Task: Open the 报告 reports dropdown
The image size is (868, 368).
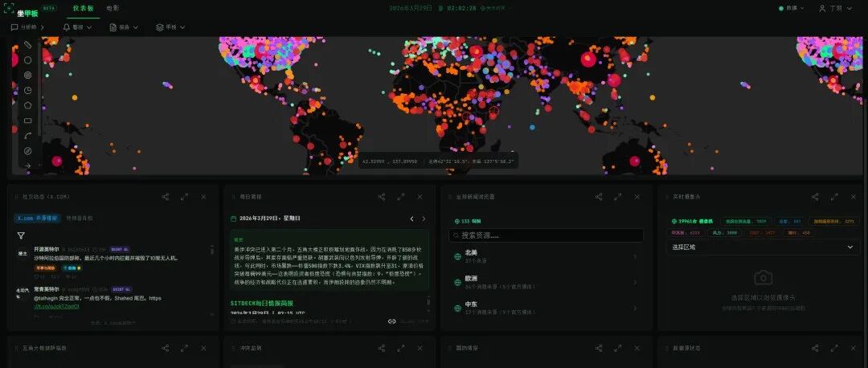Action: 124,27
